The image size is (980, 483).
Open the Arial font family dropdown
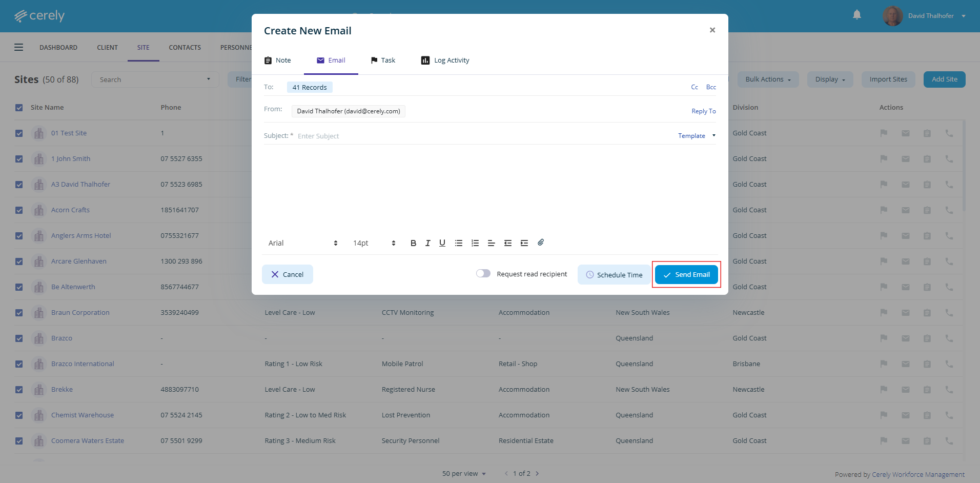[x=303, y=243]
